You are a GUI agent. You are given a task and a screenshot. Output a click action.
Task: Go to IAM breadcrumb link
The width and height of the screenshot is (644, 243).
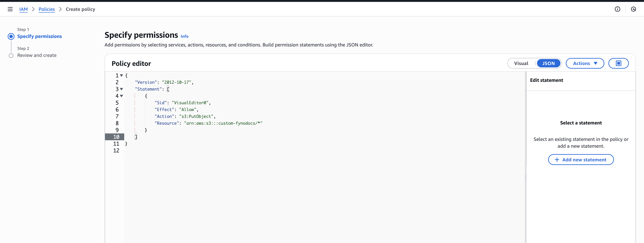pos(23,9)
